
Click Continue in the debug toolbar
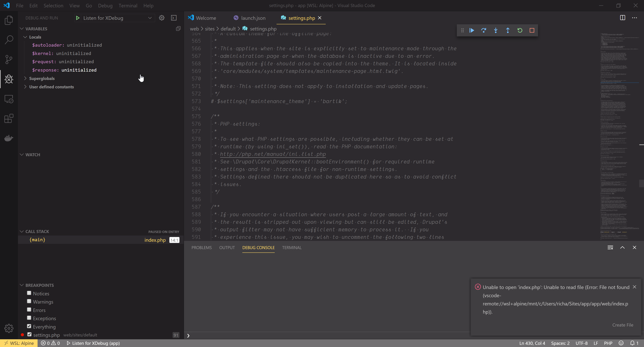[471, 31]
